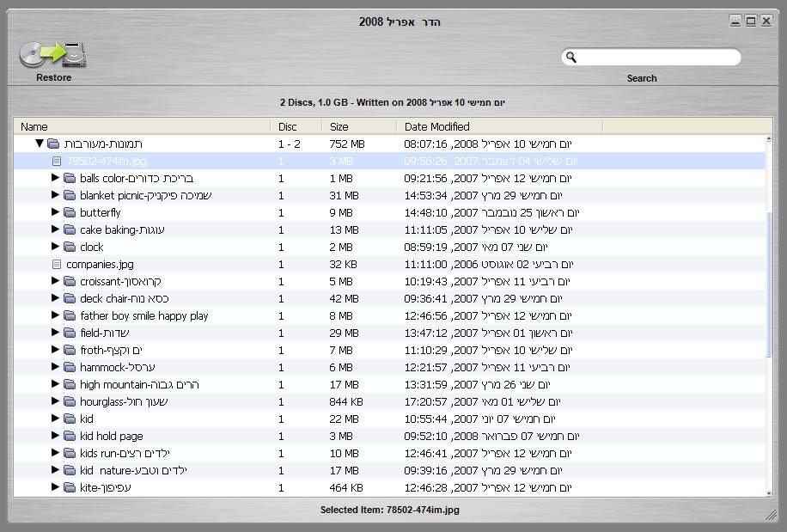Expand the croissant folder
The image size is (787, 532).
click(x=55, y=280)
